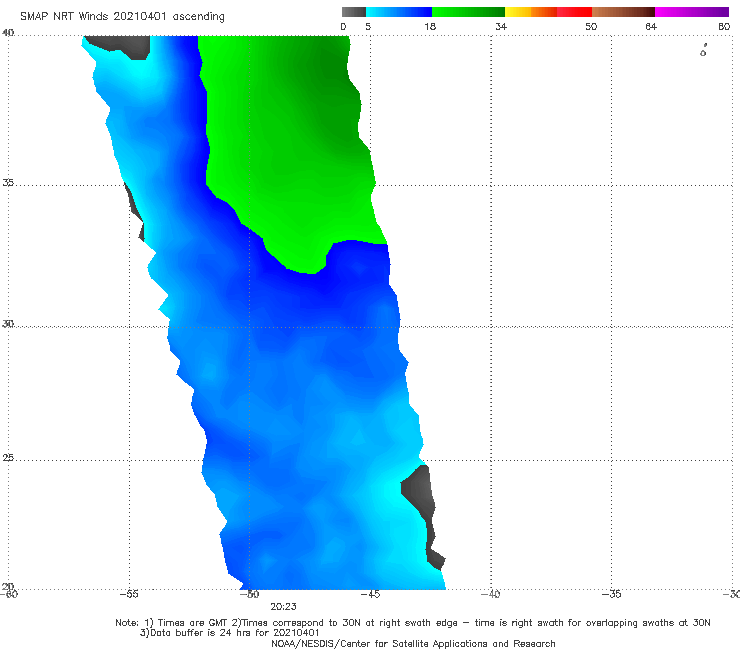
Task: Click the color bar label 18
Action: pos(430,26)
